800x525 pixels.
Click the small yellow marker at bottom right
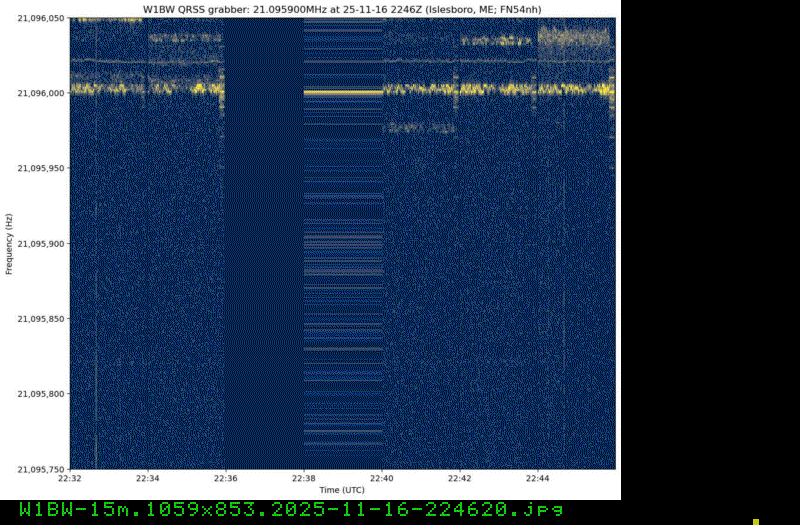[x=756, y=521]
